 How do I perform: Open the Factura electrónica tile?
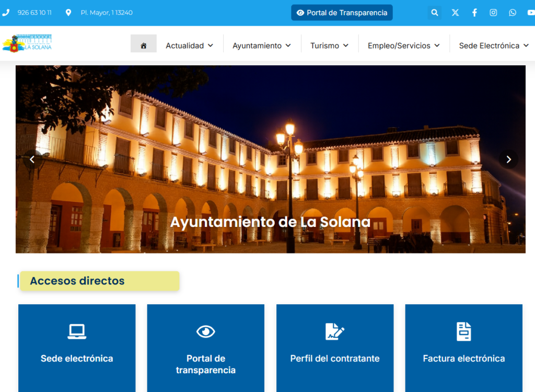click(463, 348)
